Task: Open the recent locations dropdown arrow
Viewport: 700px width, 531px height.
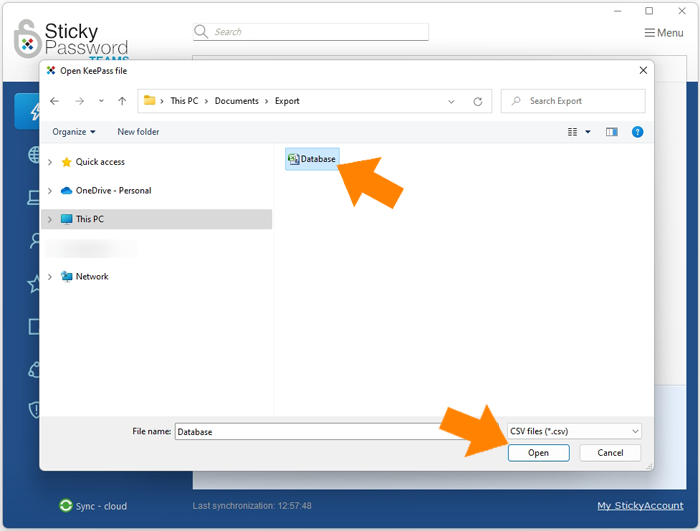Action: tap(101, 101)
